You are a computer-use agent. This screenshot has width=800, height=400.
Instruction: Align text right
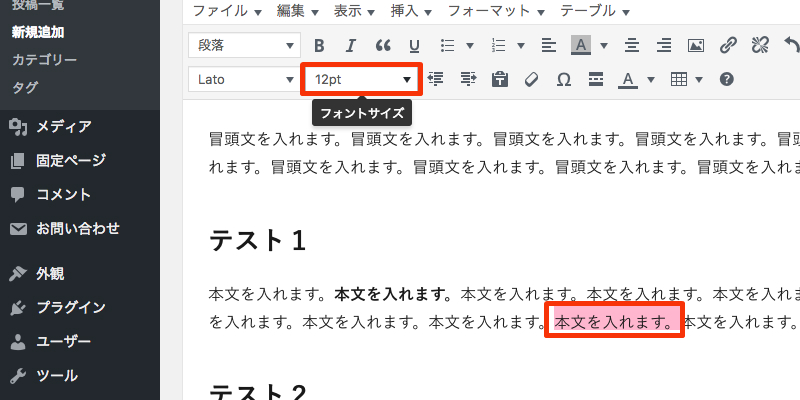[x=663, y=46]
